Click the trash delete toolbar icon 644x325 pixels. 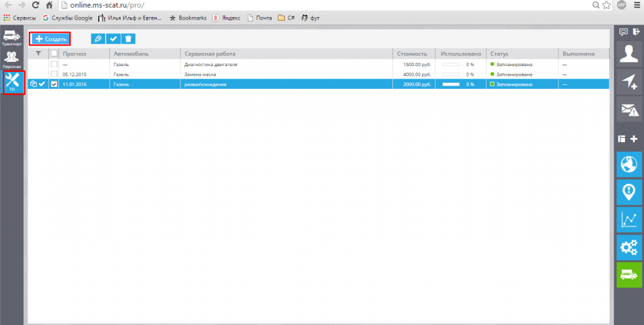128,38
